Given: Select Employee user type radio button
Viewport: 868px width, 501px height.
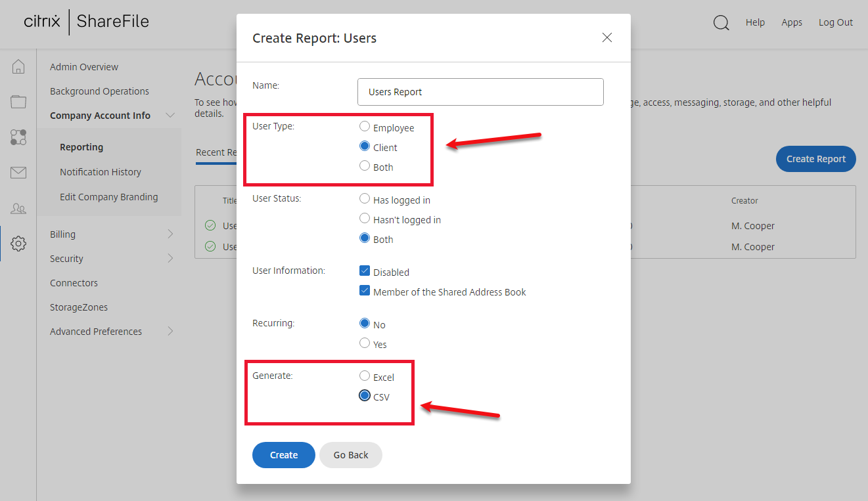Looking at the screenshot, I should point(365,127).
